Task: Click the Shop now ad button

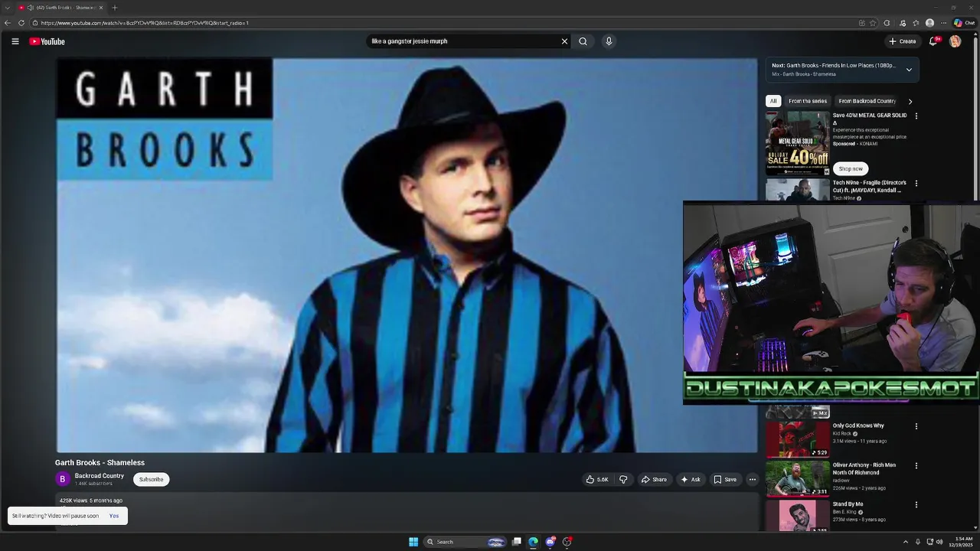Action: pos(851,168)
